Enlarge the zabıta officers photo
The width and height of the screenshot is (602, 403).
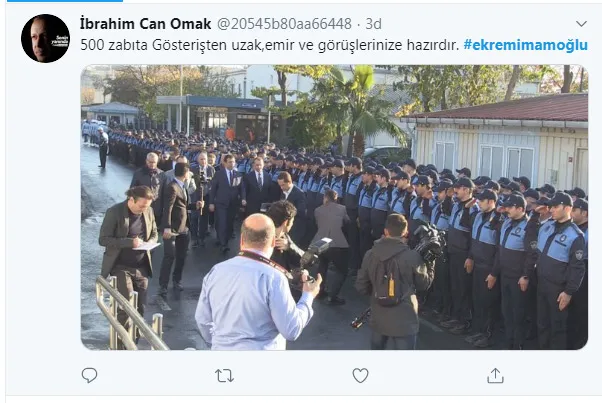(334, 207)
